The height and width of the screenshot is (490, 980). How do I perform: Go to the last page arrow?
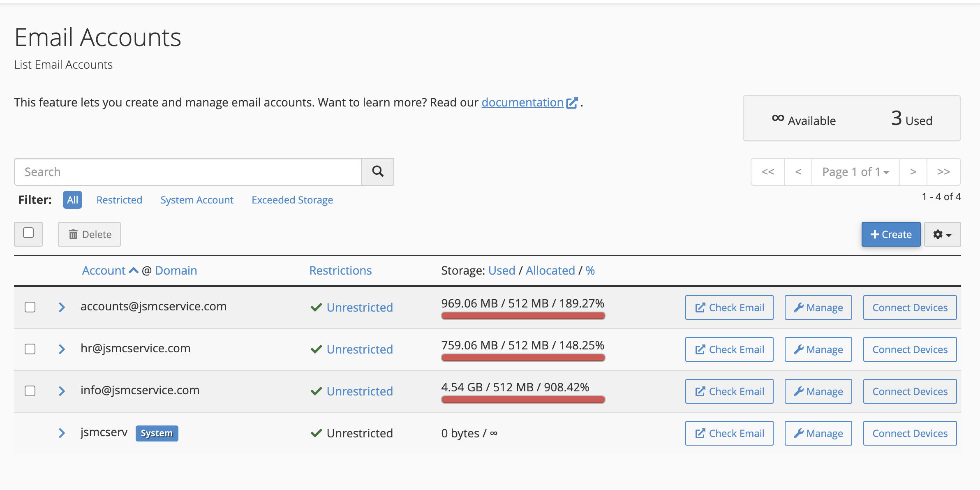(x=943, y=172)
